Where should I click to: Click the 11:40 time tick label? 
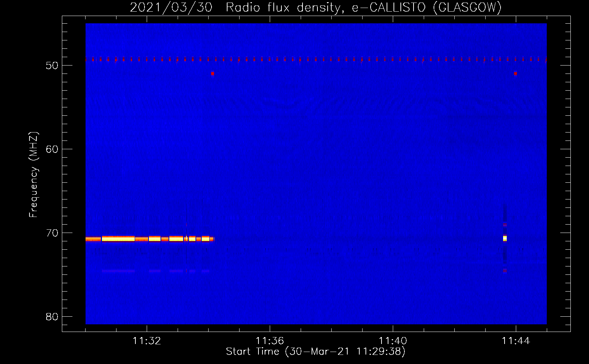(393, 341)
